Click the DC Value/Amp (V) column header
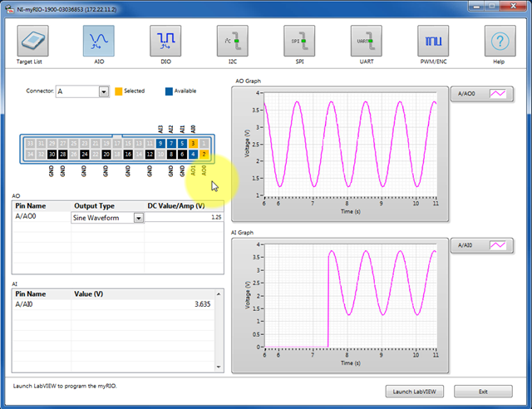 (184, 206)
